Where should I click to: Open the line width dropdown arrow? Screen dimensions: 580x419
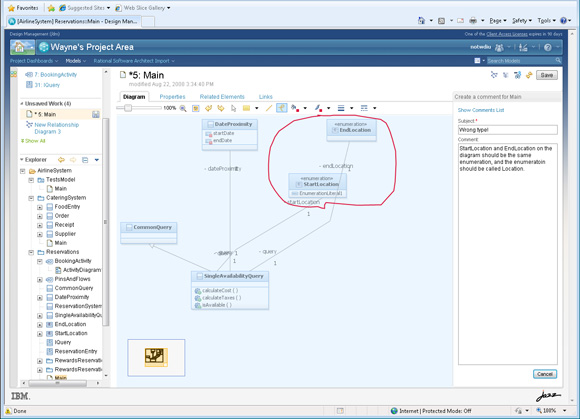pos(351,108)
